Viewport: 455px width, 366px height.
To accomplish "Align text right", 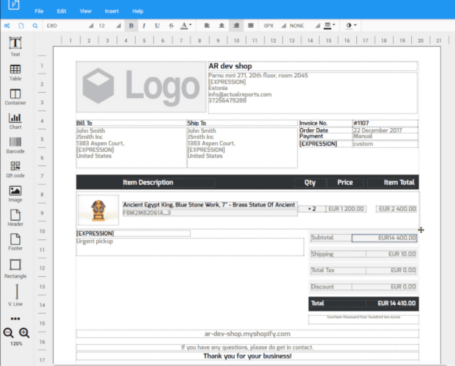I will point(236,26).
